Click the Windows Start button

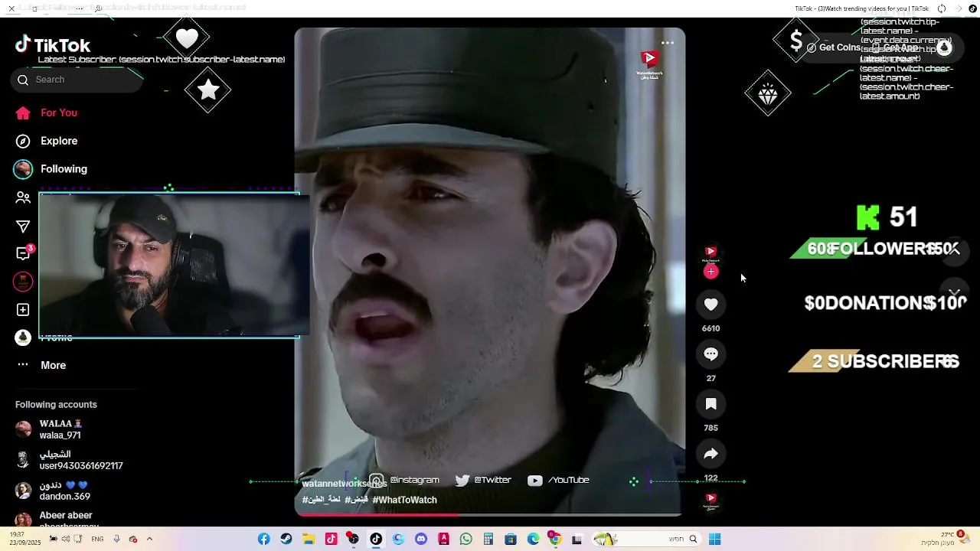click(x=714, y=540)
